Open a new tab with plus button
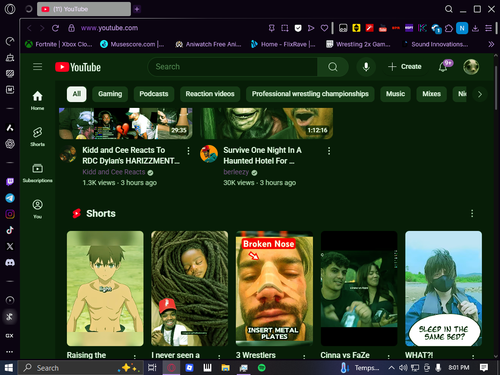This screenshot has height=375, width=500. [137, 9]
